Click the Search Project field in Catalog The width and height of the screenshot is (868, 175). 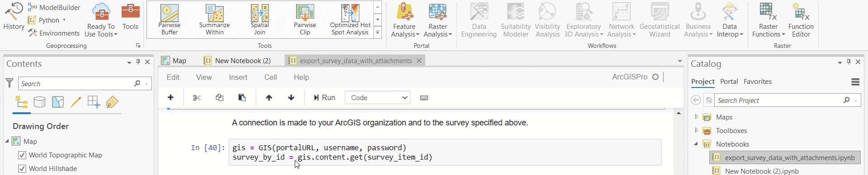coord(788,100)
